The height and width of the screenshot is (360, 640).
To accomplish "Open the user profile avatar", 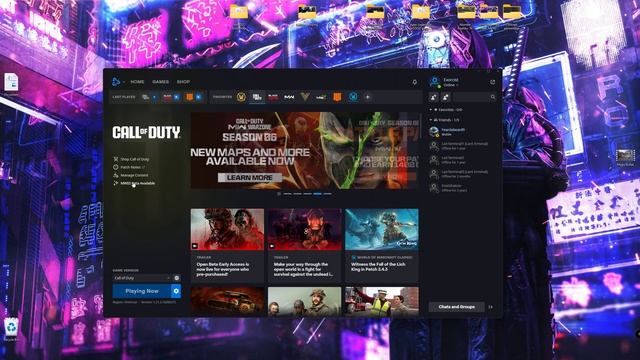I will [x=435, y=82].
